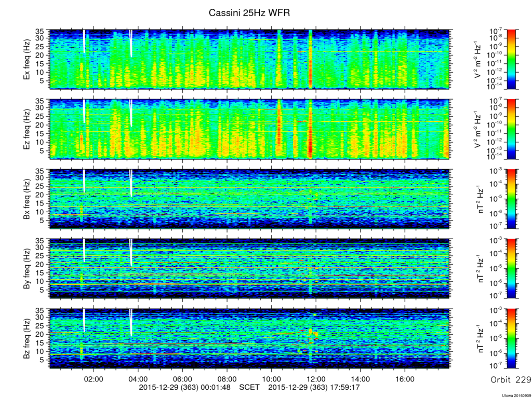Click the 16:00 time axis label
Screen dimensions: 532x398
(x=405, y=379)
